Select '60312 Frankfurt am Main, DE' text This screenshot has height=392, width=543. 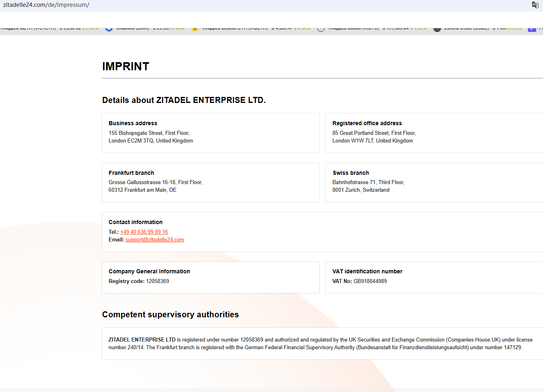click(x=143, y=190)
